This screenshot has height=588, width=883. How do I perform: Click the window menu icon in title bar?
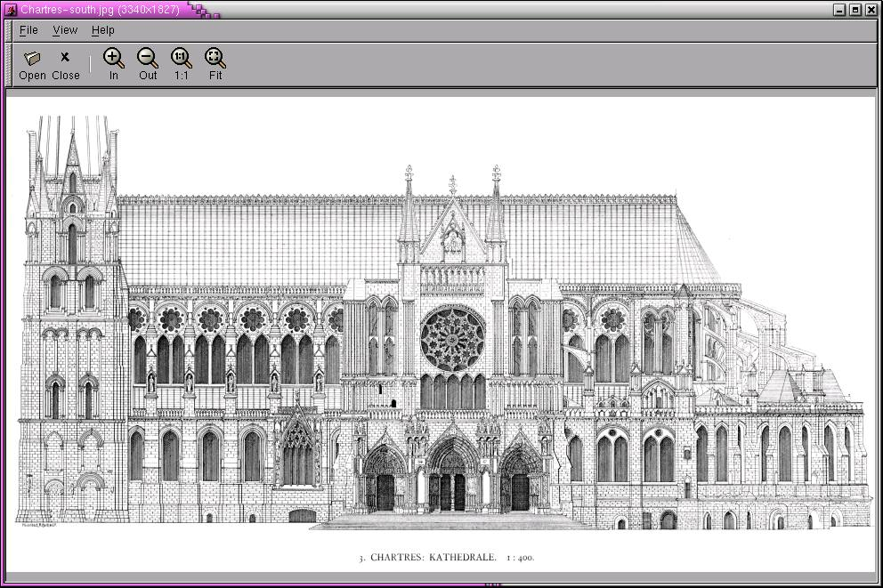click(x=11, y=10)
